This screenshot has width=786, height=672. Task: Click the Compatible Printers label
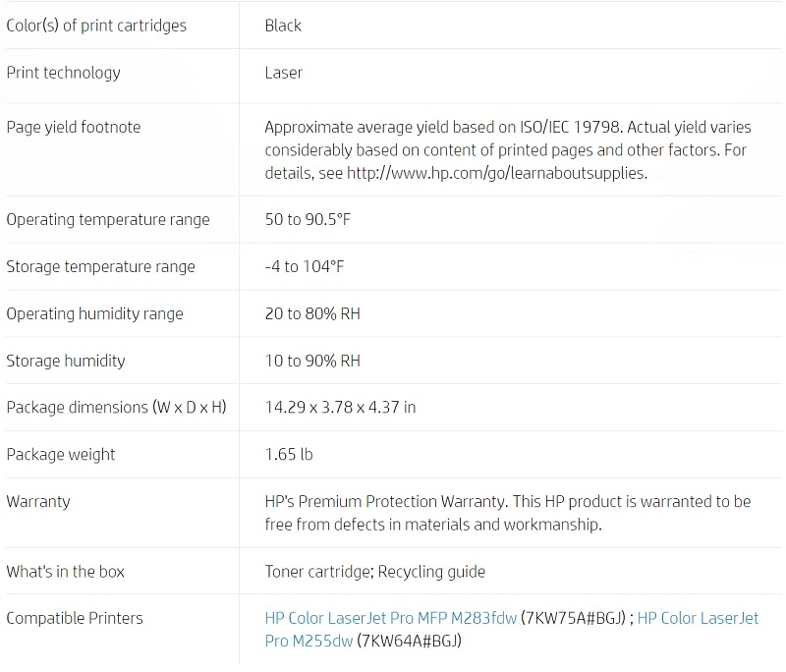(75, 618)
